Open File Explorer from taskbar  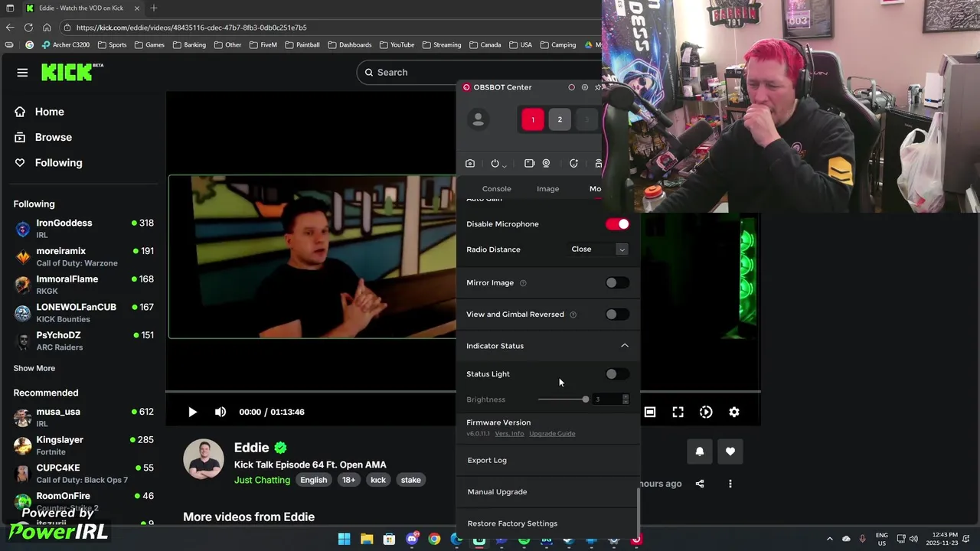367,539
